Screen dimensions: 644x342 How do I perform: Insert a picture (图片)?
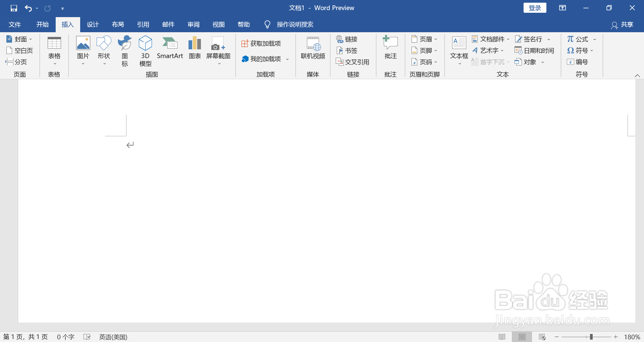point(83,51)
